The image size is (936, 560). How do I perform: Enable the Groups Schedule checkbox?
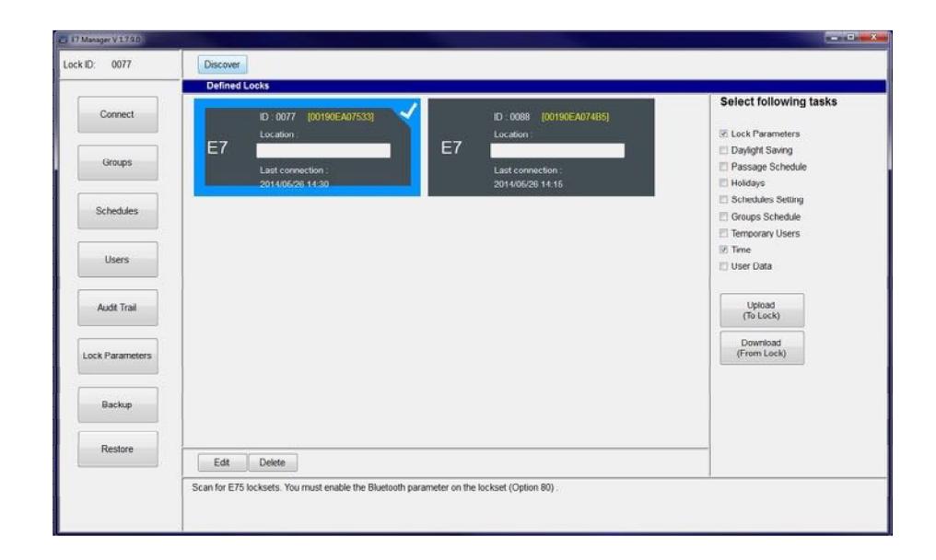click(x=723, y=216)
